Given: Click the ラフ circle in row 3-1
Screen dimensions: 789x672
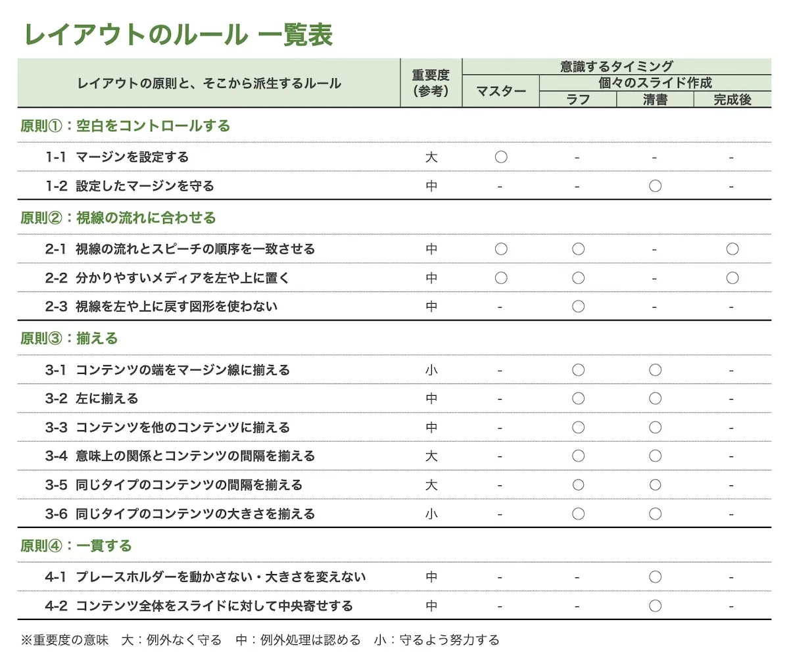Looking at the screenshot, I should (x=578, y=370).
